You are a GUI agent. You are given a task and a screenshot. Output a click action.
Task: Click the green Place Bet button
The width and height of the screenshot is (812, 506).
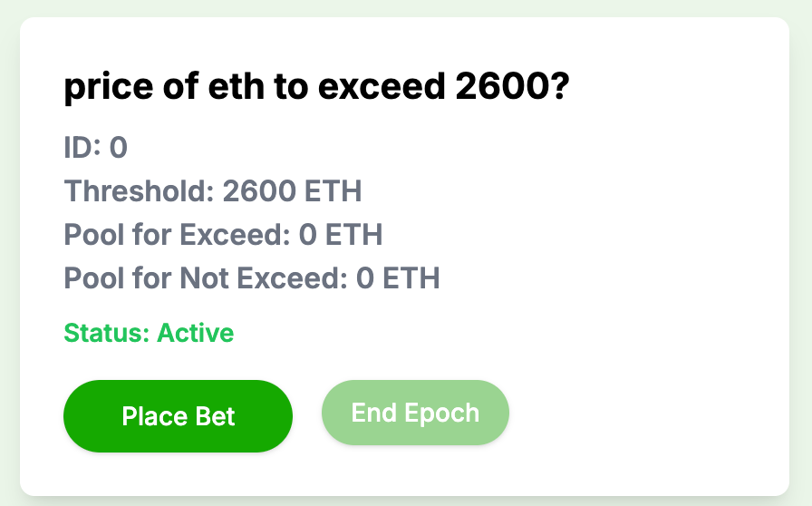click(178, 416)
